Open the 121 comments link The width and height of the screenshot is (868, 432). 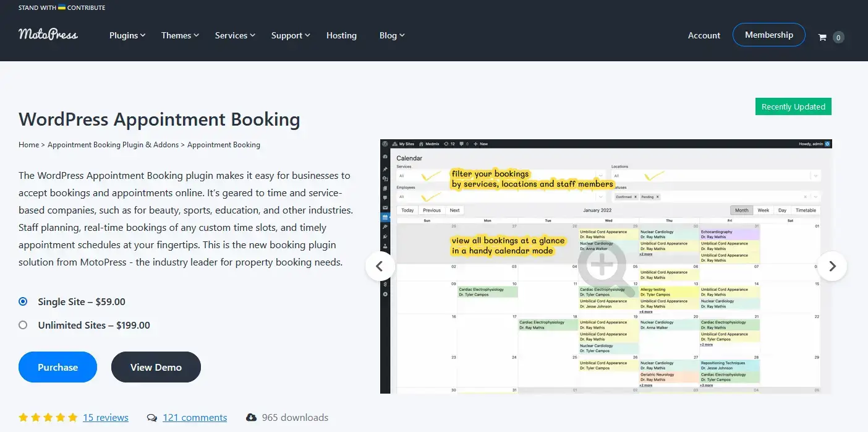coord(195,418)
